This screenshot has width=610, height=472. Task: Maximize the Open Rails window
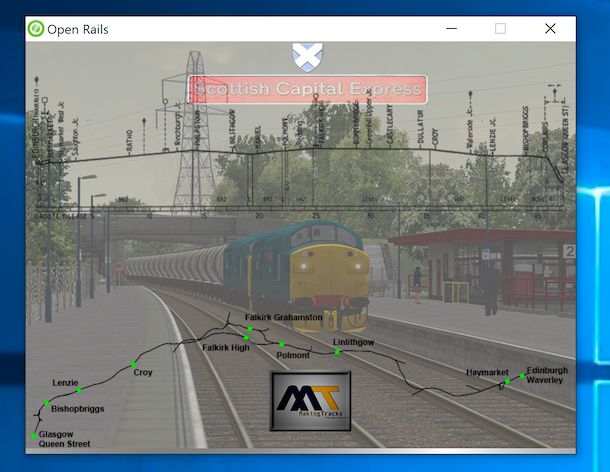pyautogui.click(x=500, y=28)
